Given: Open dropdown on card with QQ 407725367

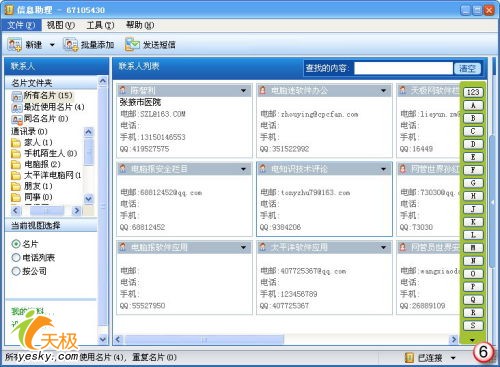Looking at the screenshot, I should tap(384, 247).
